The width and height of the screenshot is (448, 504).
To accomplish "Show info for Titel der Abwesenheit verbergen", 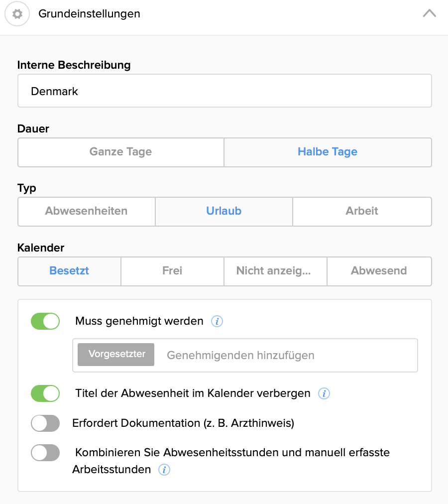I will [x=324, y=393].
